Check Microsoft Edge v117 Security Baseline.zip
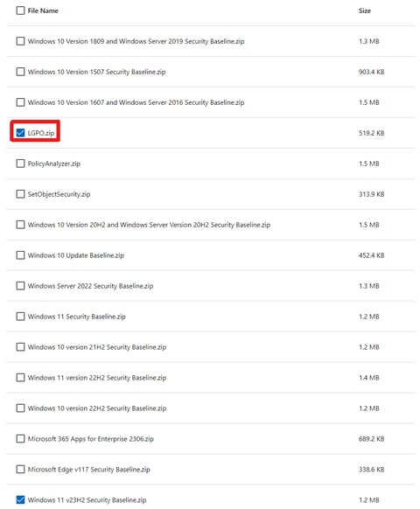Screen dimensions: 420x509 (20, 470)
